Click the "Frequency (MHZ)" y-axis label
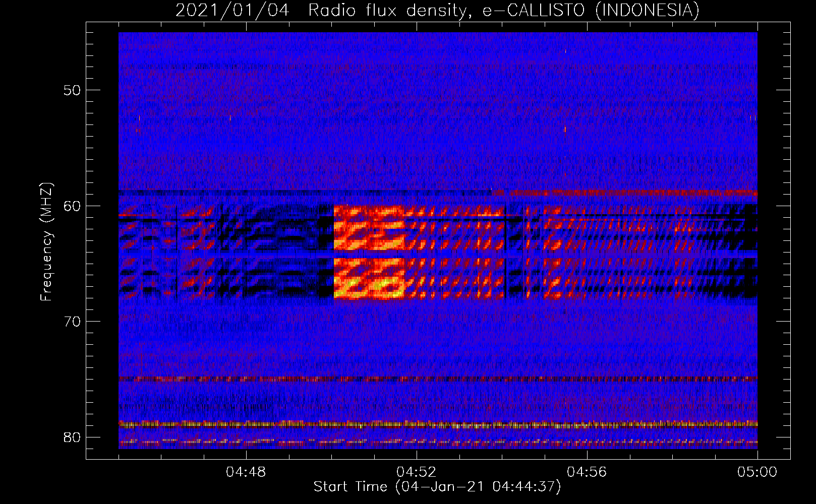 46,242
